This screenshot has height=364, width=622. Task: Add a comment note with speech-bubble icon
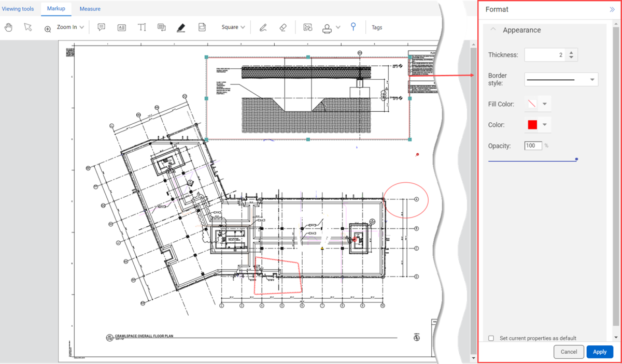tap(102, 27)
